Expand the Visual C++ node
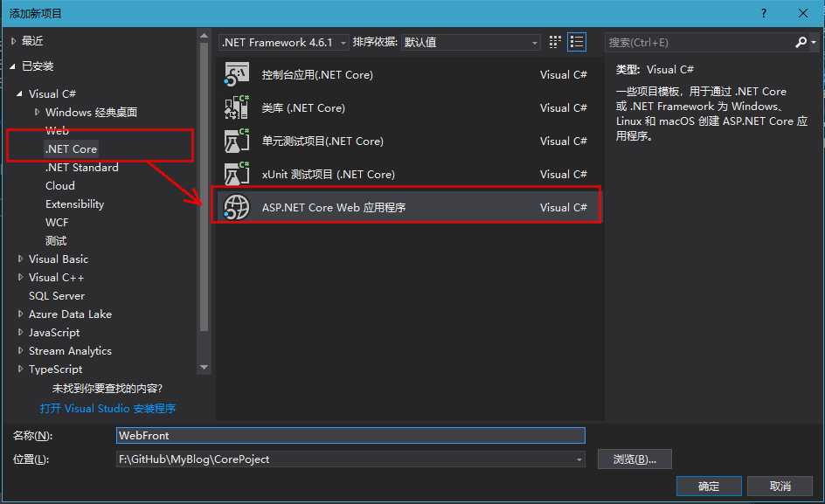 pos(20,277)
